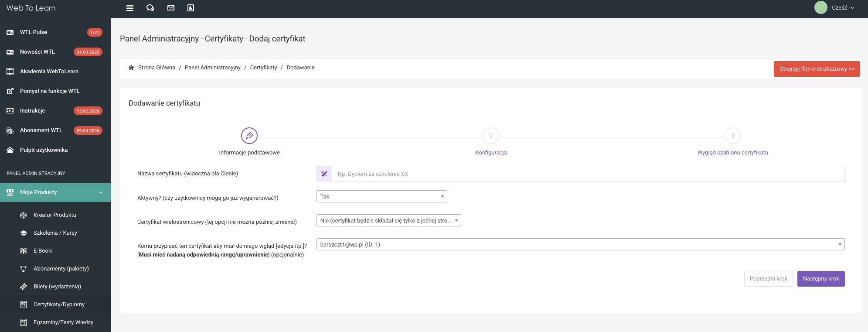Open Szkolenia / Kursy submenu item
The height and width of the screenshot is (332, 868).
[55, 233]
